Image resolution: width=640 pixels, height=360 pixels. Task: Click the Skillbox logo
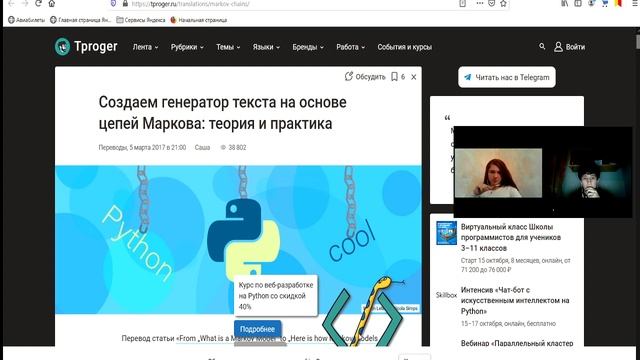446,295
